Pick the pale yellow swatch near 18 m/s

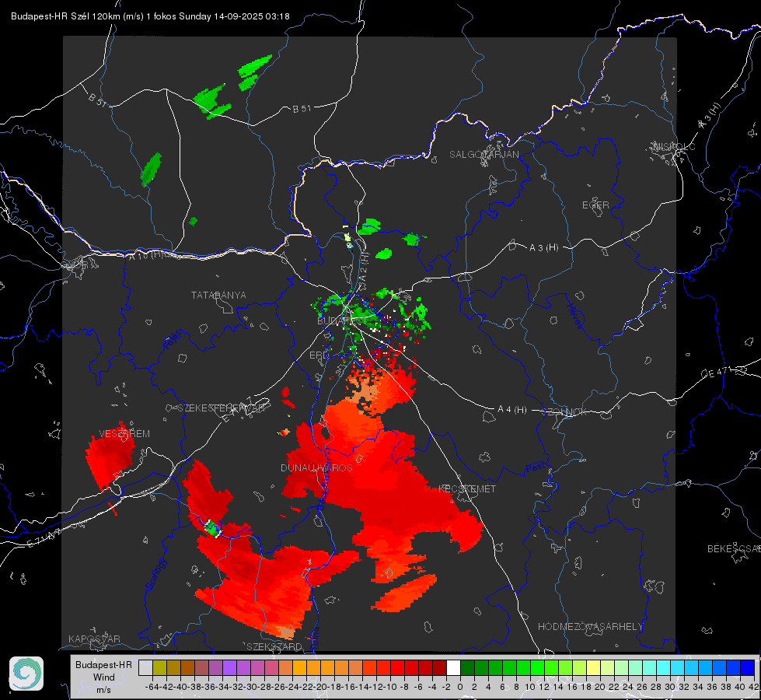click(x=594, y=667)
